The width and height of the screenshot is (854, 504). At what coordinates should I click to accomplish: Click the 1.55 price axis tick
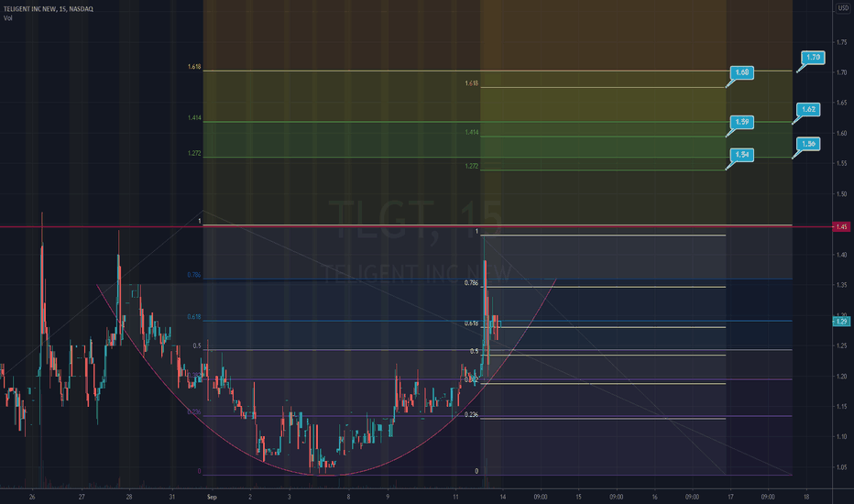[842, 163]
